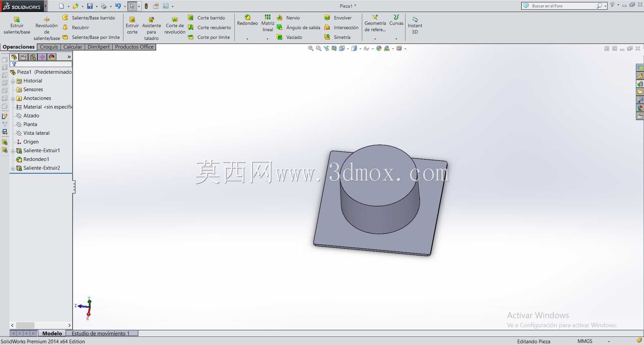
Task: Switch to the DimXpert tab
Action: pos(99,47)
